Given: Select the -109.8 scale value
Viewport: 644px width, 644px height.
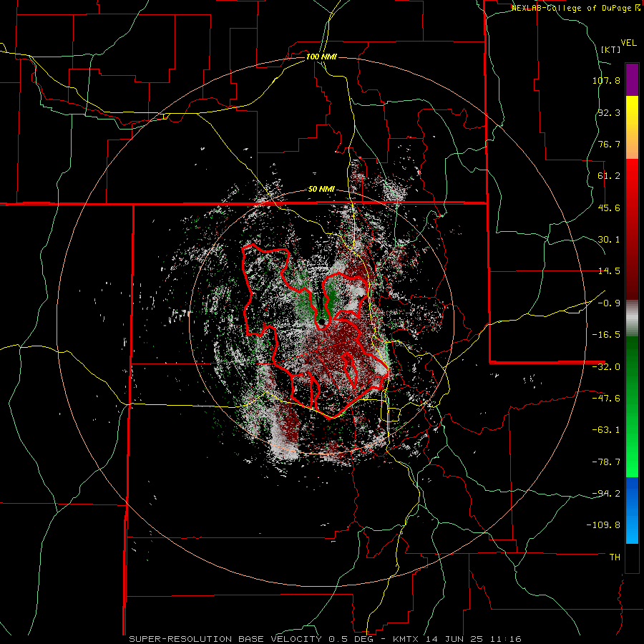Looking at the screenshot, I should [x=603, y=525].
